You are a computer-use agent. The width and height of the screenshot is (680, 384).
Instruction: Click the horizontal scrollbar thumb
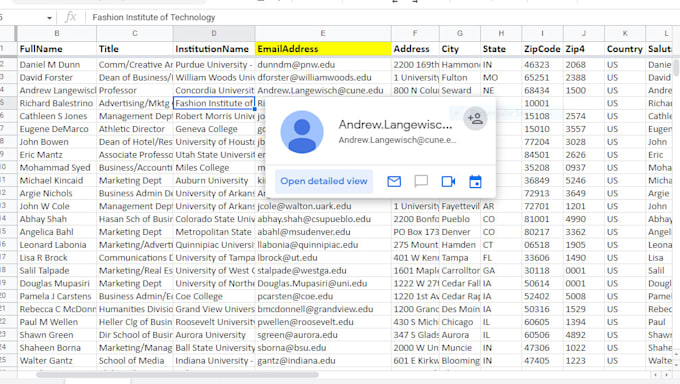[x=177, y=374]
